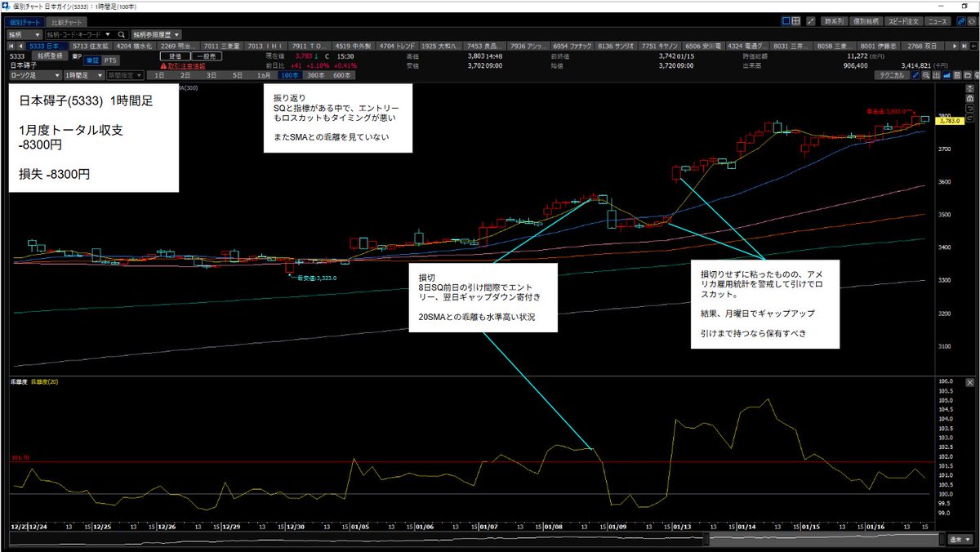The image size is (980, 552).
Task: Click スピード注文 button
Action: (x=906, y=22)
